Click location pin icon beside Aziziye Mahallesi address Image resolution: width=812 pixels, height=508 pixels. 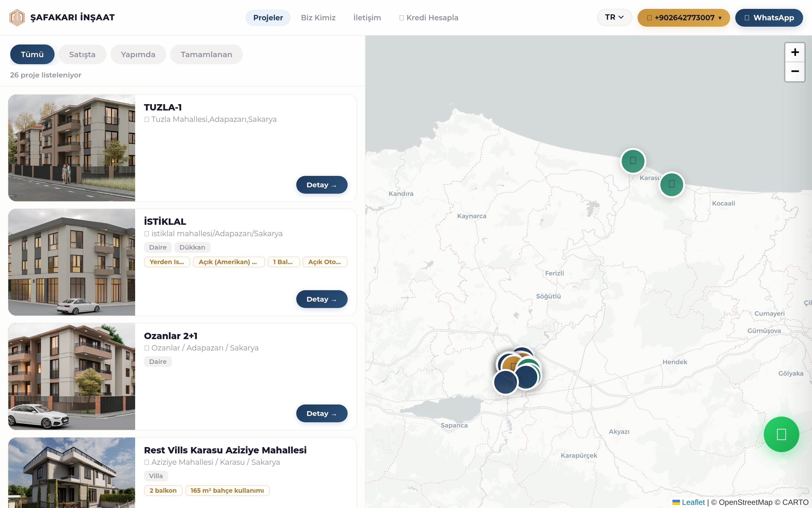click(147, 462)
